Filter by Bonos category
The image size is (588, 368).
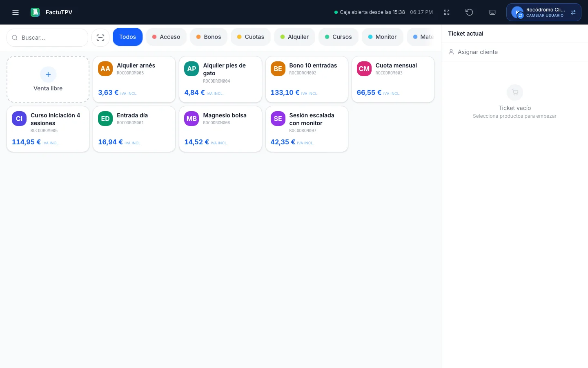[x=209, y=37]
